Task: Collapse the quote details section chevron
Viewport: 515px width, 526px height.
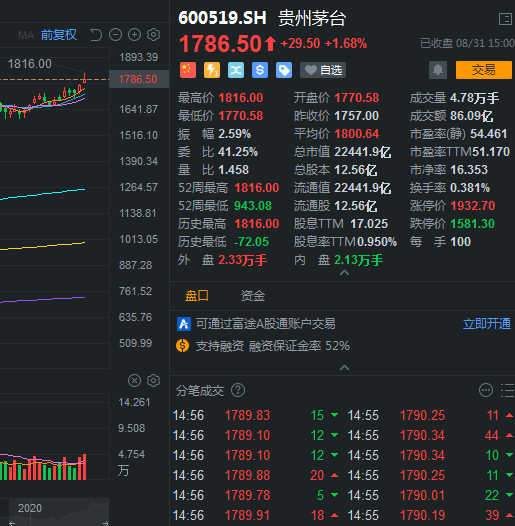Action: pos(345,273)
